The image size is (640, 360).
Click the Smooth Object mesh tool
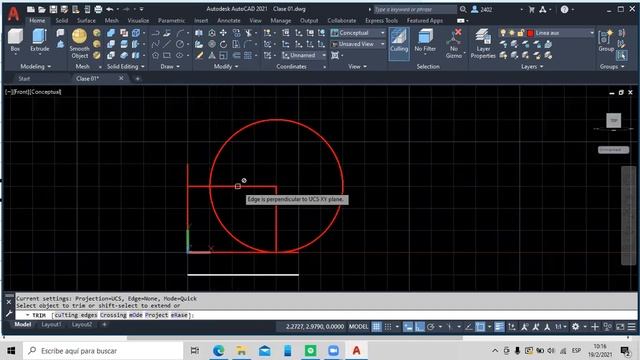[x=79, y=43]
